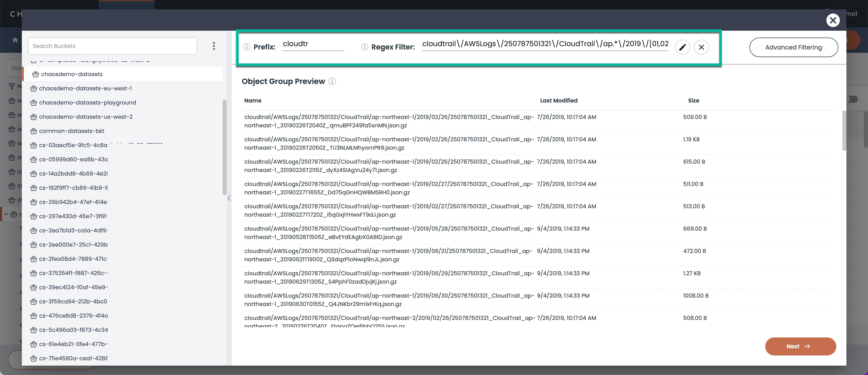Close the dialog with top-right X
The height and width of the screenshot is (375, 868).
click(x=833, y=20)
